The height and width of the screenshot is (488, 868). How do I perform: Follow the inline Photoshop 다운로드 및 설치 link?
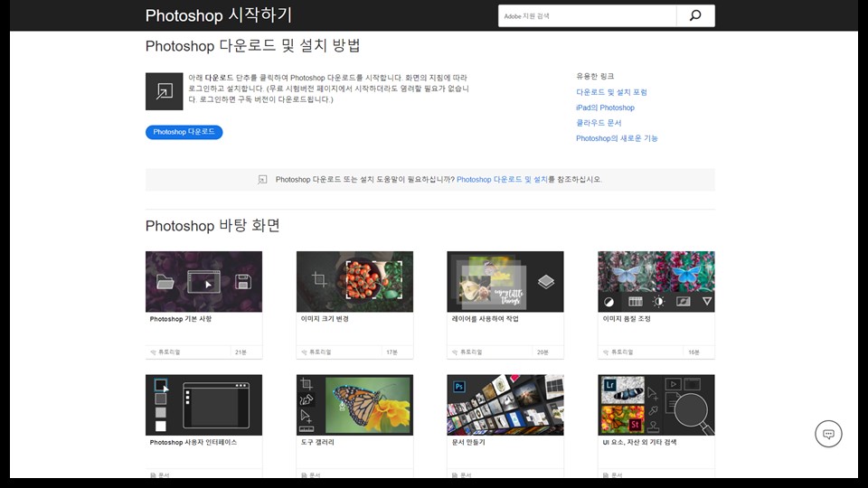(x=502, y=180)
